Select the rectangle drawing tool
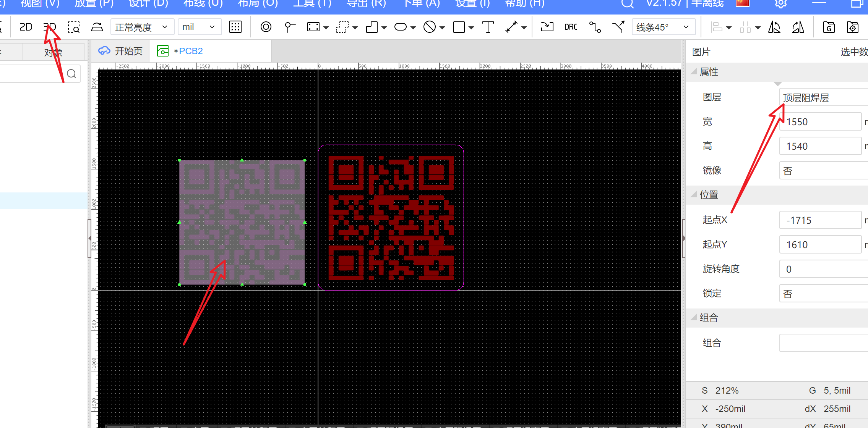The image size is (868, 428). (459, 27)
